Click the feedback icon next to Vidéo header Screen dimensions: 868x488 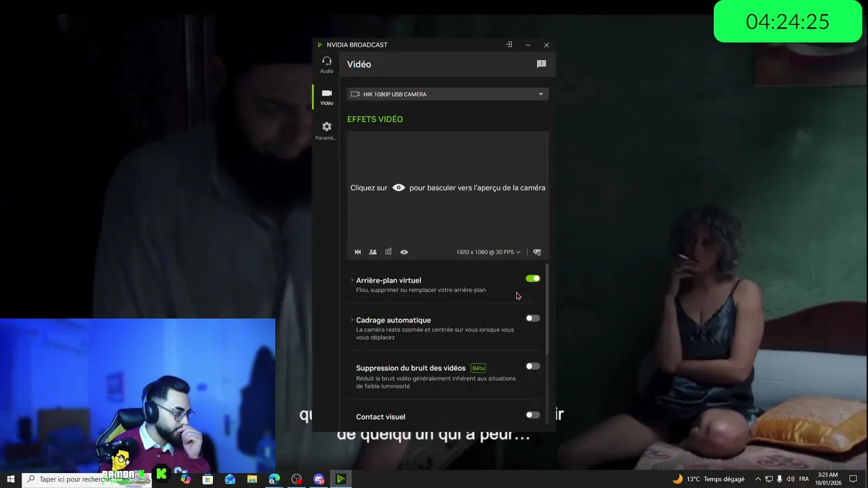(541, 64)
